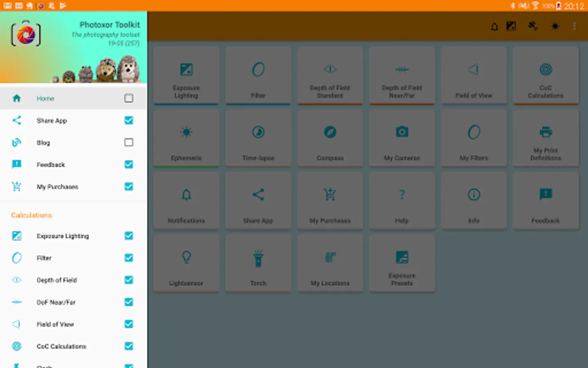Viewport: 588px width, 368px height.
Task: Select Exposure Lighting in navigation drawer
Action: [73, 236]
